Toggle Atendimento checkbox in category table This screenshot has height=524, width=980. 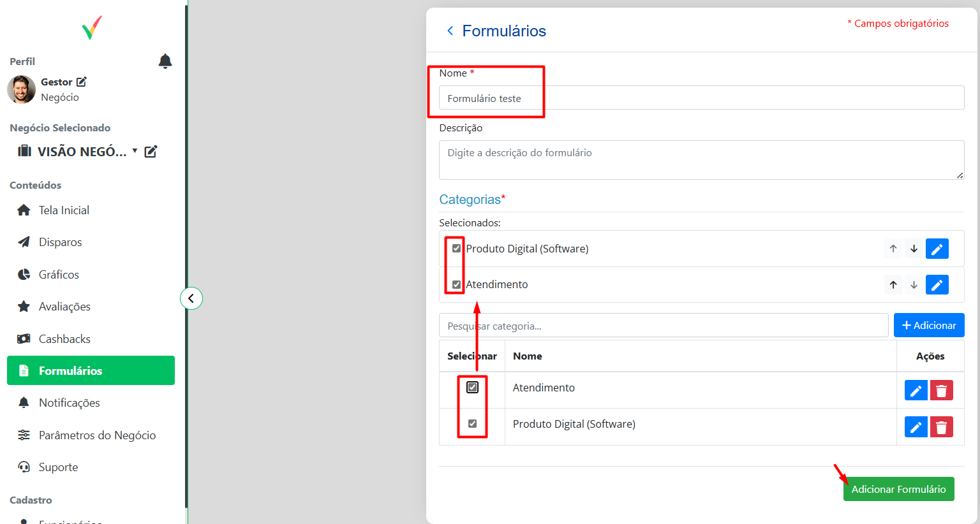(472, 388)
